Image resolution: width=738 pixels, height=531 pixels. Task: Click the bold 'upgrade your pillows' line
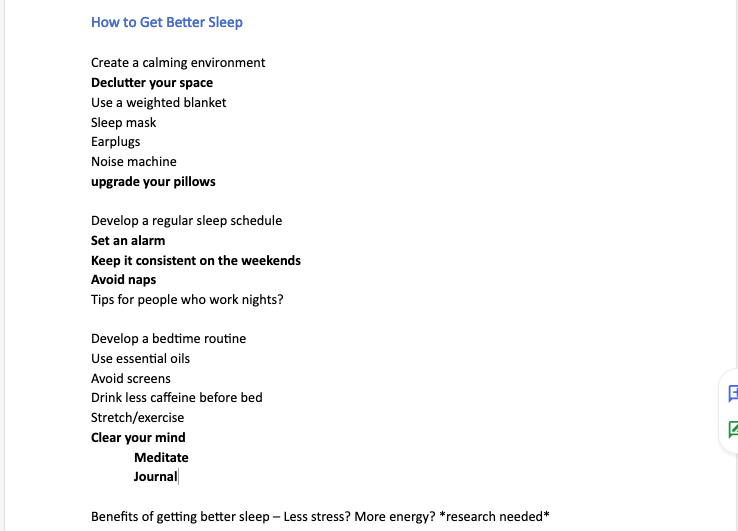[x=153, y=182]
